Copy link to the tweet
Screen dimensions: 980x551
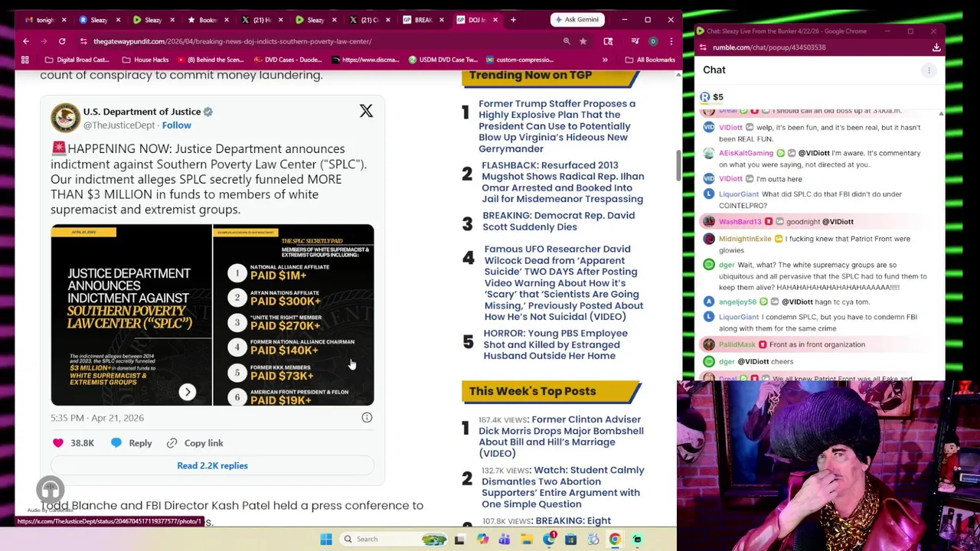coord(194,443)
